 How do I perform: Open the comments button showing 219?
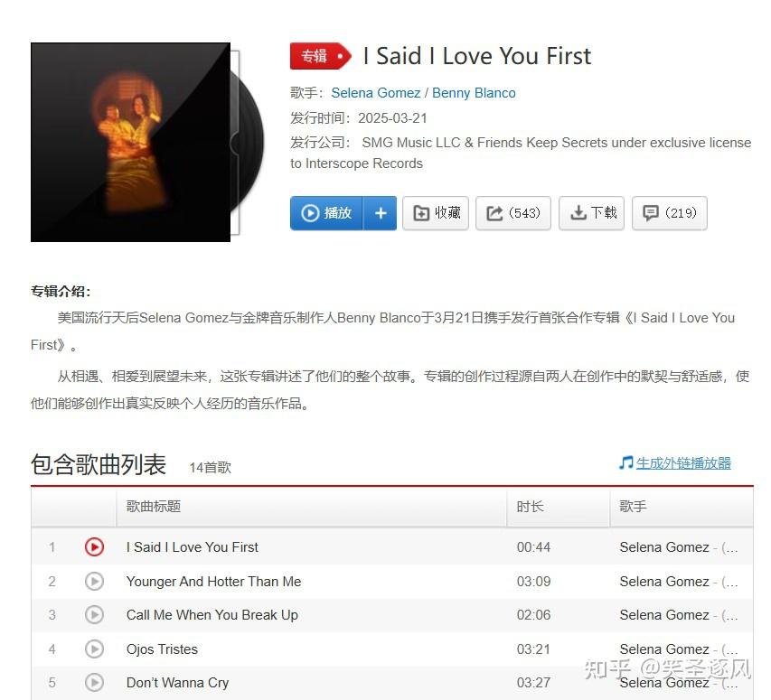[x=669, y=213]
